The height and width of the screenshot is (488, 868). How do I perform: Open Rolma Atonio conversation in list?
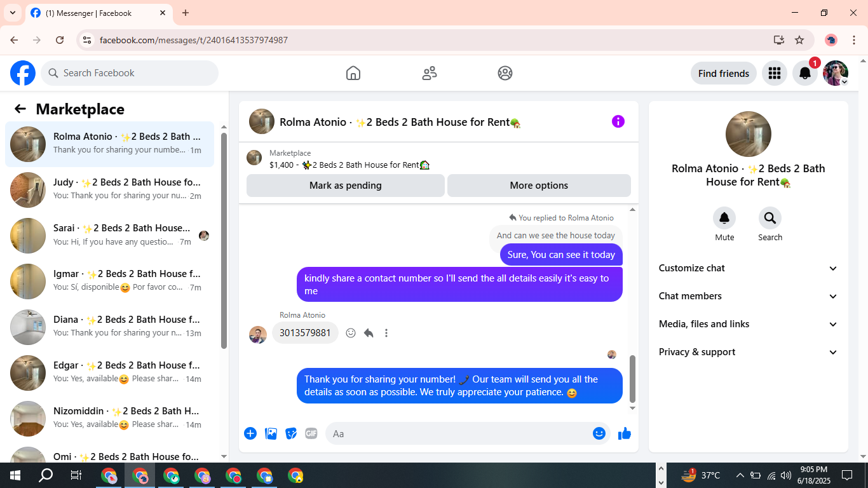click(109, 144)
